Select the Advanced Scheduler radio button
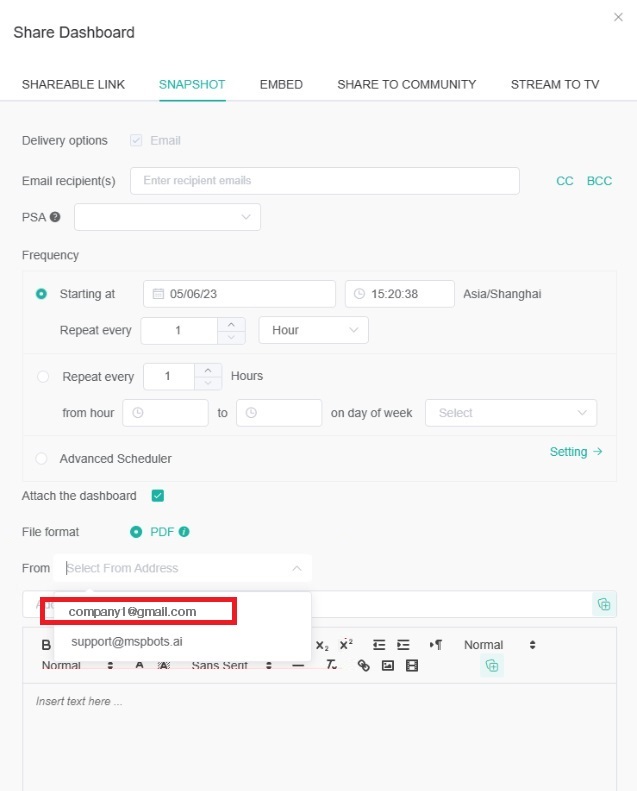Image resolution: width=637 pixels, height=791 pixels. click(42, 459)
